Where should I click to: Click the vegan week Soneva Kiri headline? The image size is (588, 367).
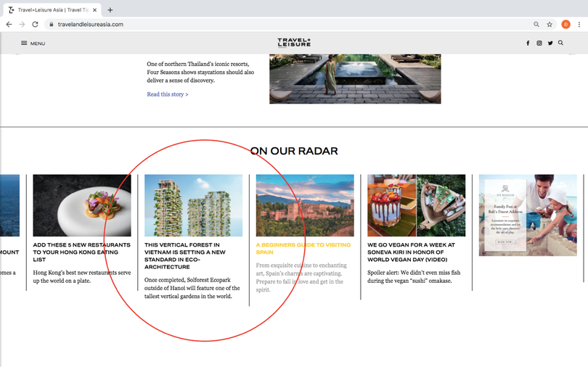[412, 252]
